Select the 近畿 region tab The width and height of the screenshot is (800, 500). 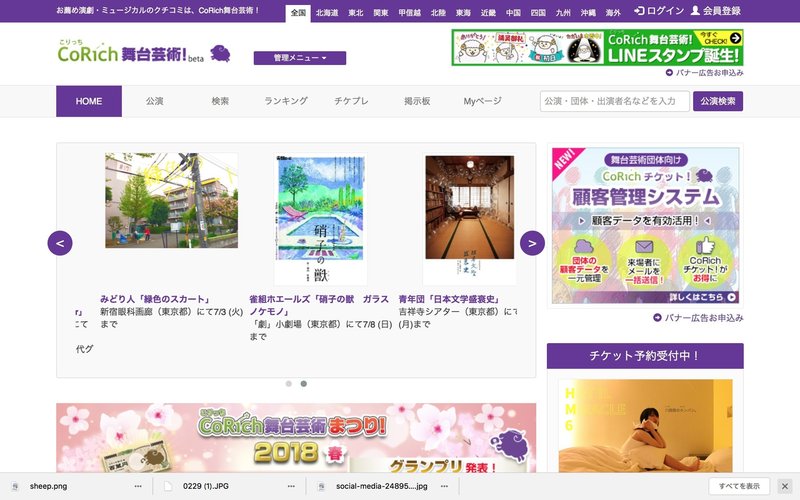488,13
